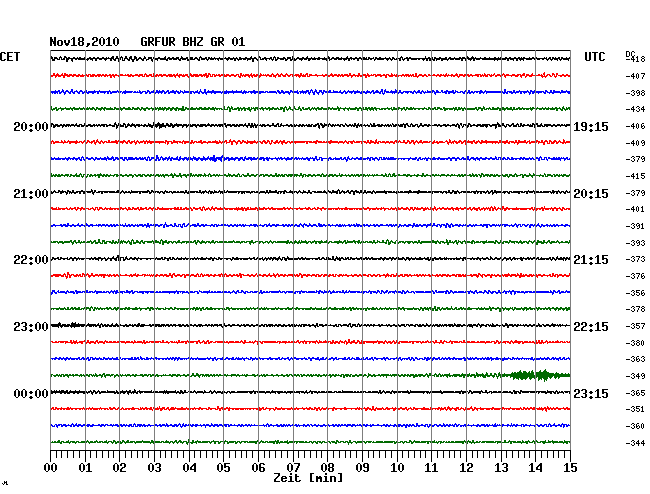Click the date label Nov18,2010
Viewport: 650px width, 494px height.
pos(84,42)
